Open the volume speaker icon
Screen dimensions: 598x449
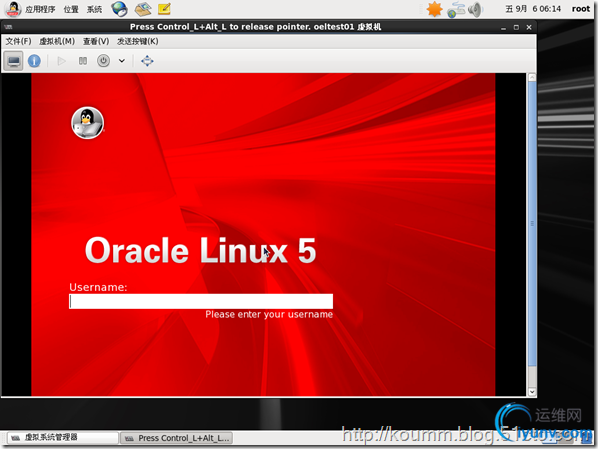[475, 10]
